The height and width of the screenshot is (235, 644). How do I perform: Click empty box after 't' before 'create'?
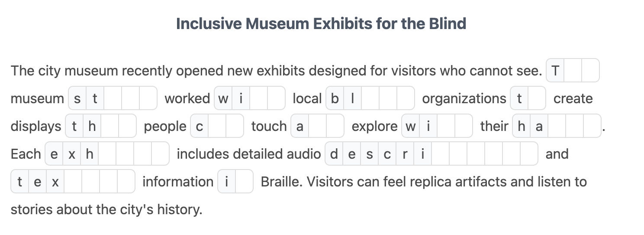tap(537, 98)
